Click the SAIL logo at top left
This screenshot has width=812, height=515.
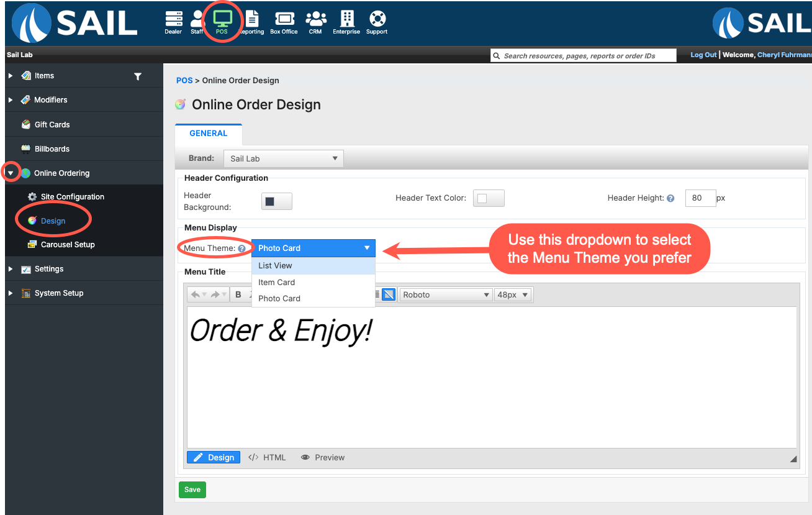(x=75, y=24)
